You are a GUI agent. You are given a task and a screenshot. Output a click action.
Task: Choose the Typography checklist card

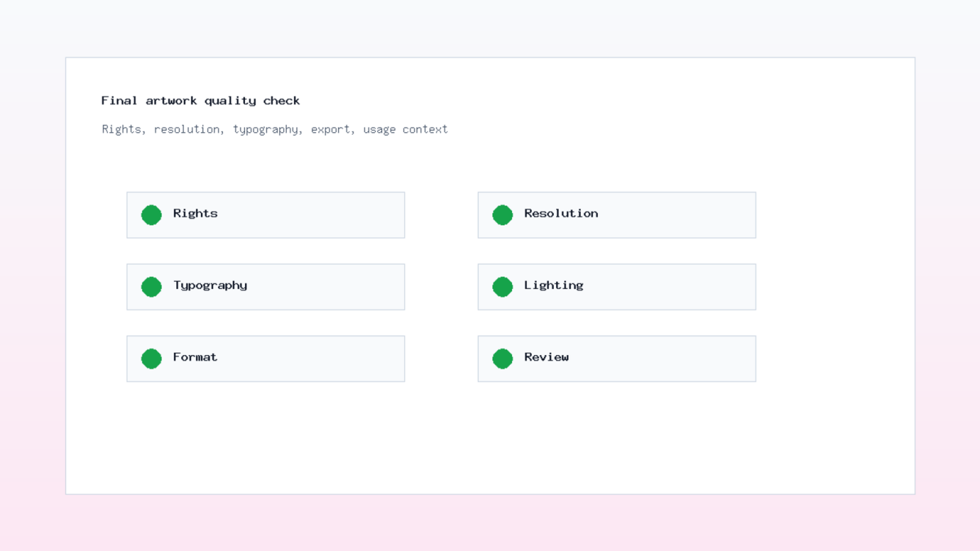click(266, 287)
